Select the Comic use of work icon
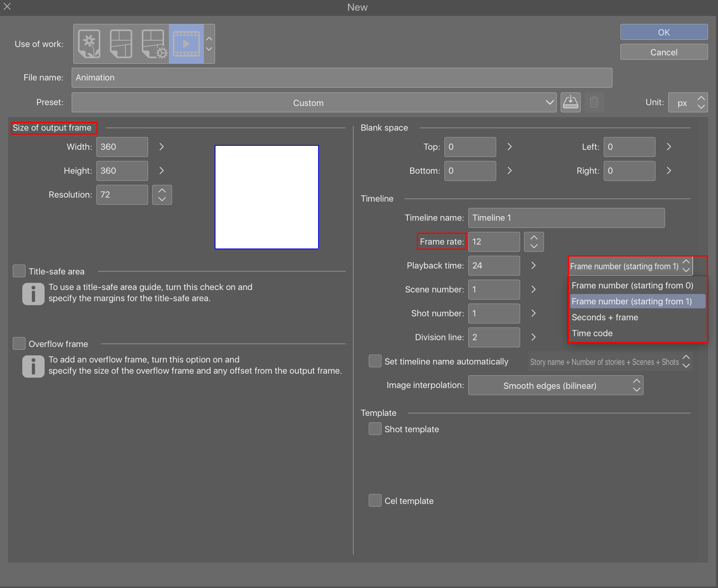718x588 pixels. click(x=121, y=43)
